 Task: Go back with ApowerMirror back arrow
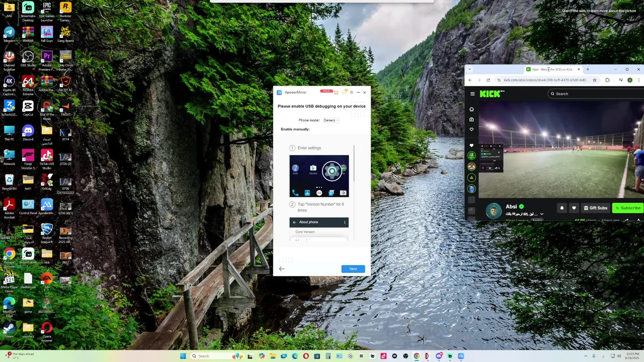(282, 269)
